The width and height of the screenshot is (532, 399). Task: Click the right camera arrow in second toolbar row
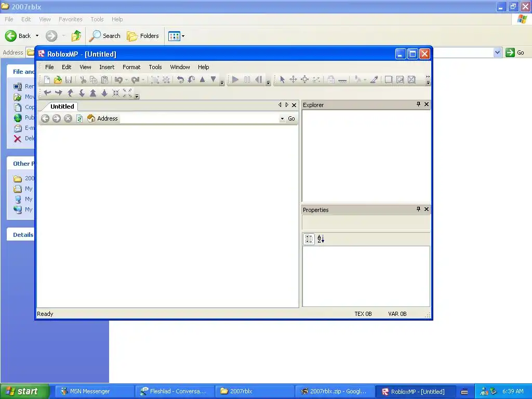click(x=59, y=92)
